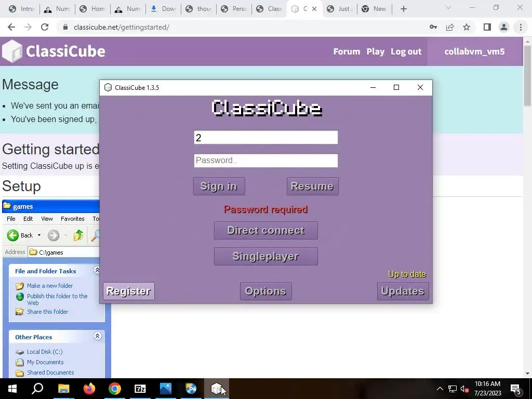Open the Photos app taskbar icon

tap(166, 389)
